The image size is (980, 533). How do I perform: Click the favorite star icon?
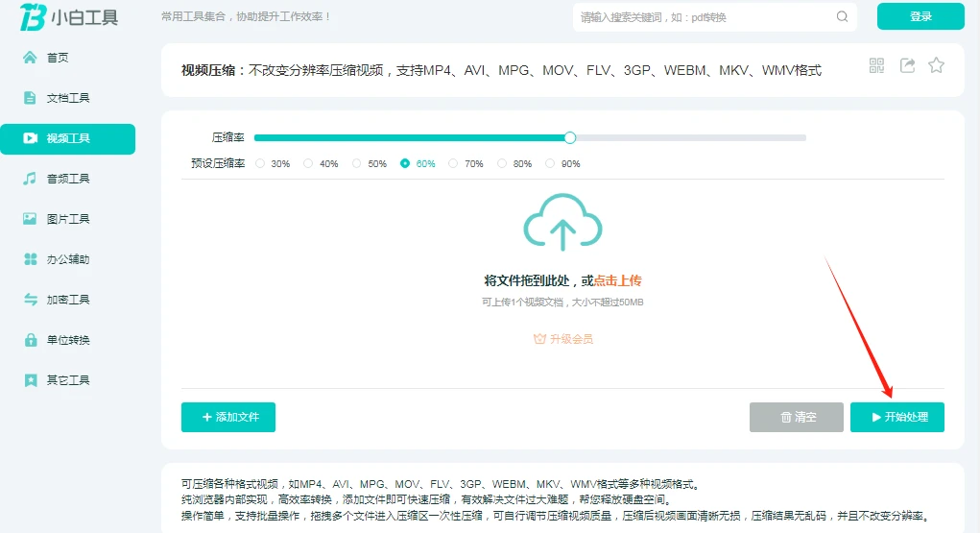click(936, 65)
